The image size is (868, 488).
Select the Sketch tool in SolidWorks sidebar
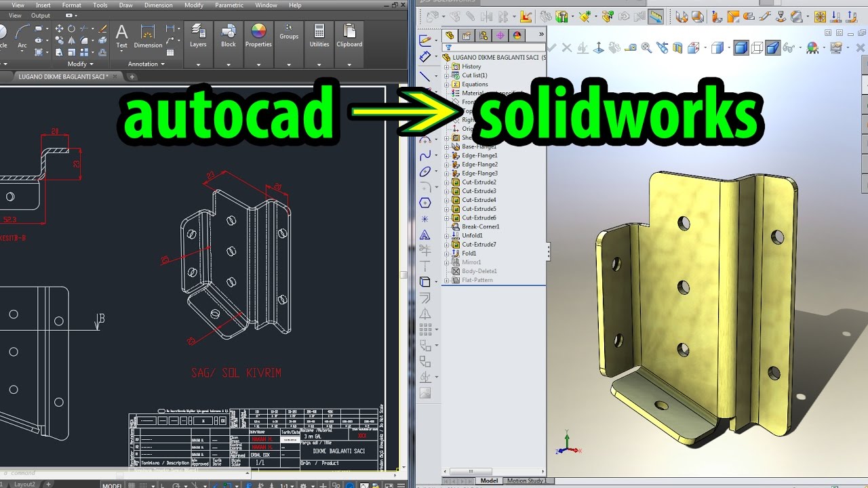[x=425, y=39]
